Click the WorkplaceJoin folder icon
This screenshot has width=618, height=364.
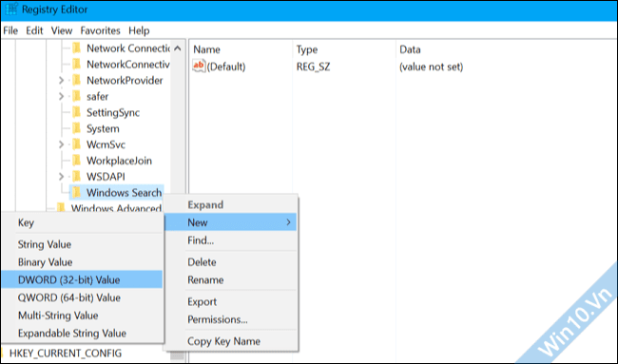tap(76, 161)
